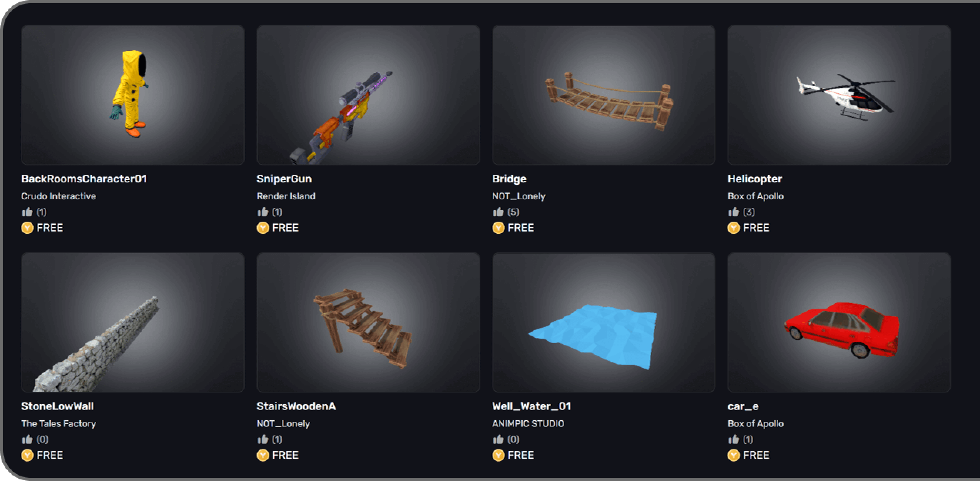Open the yellow hazmat character thumbnail
The height and width of the screenshot is (481, 980).
133,95
